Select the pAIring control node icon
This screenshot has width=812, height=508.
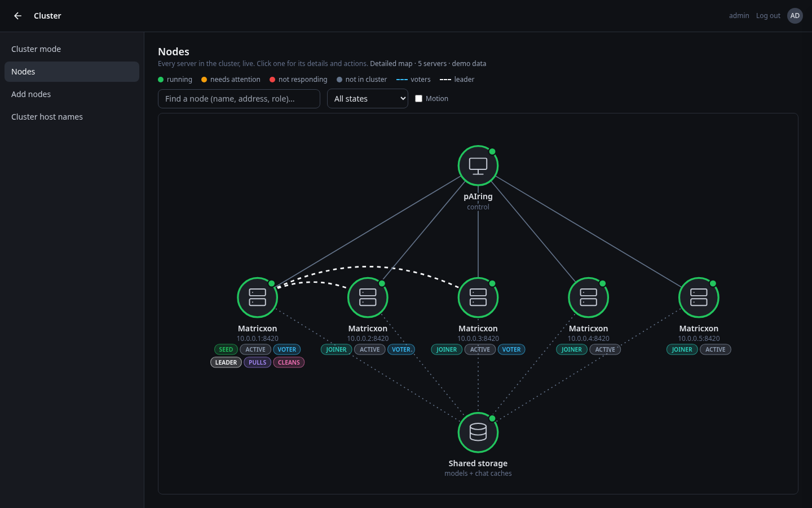(x=478, y=166)
